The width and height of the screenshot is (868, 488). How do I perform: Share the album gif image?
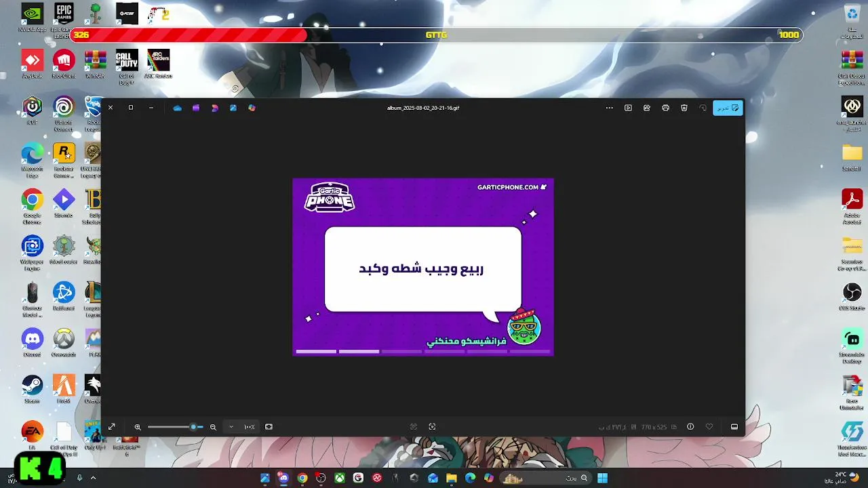tap(647, 108)
